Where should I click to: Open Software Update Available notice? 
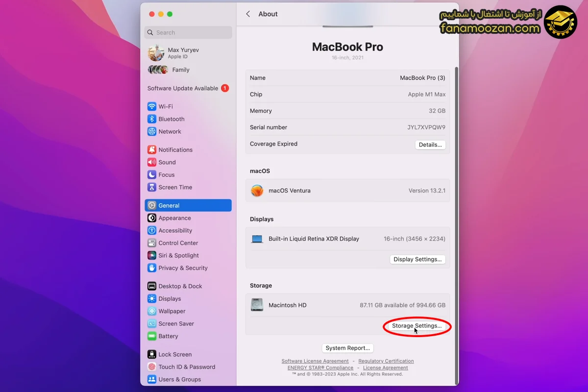(188, 88)
